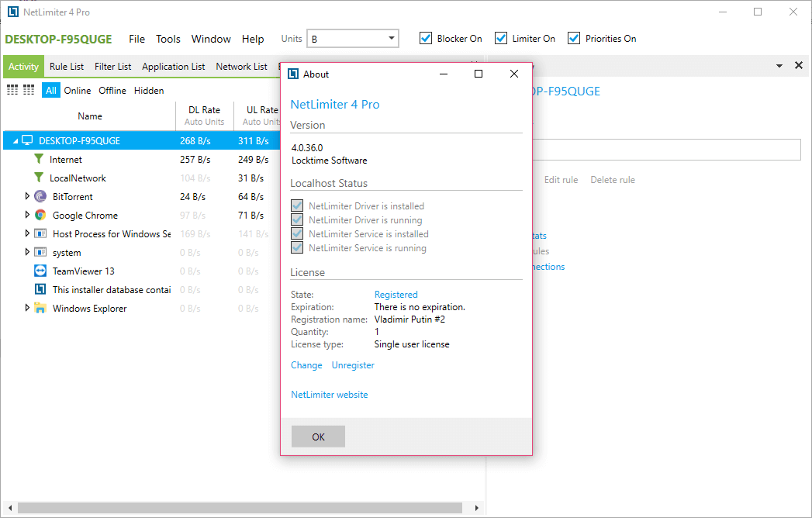Select the All filter
The height and width of the screenshot is (518, 812).
click(x=50, y=90)
